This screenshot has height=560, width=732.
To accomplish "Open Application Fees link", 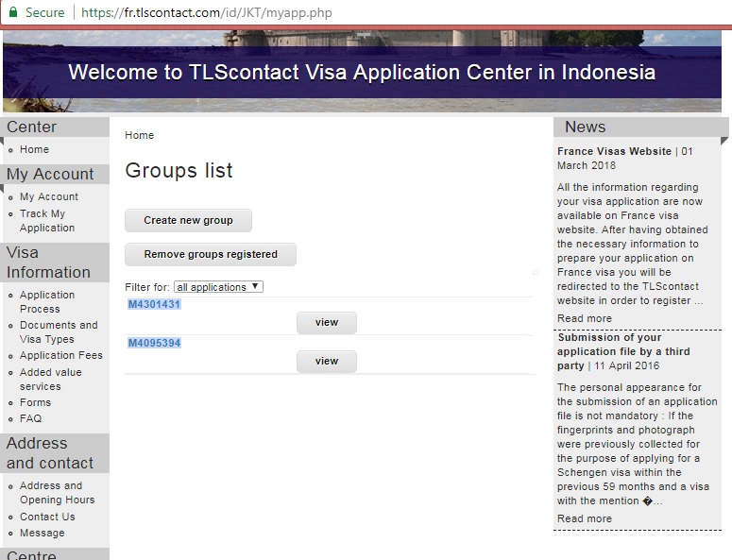I will (60, 355).
